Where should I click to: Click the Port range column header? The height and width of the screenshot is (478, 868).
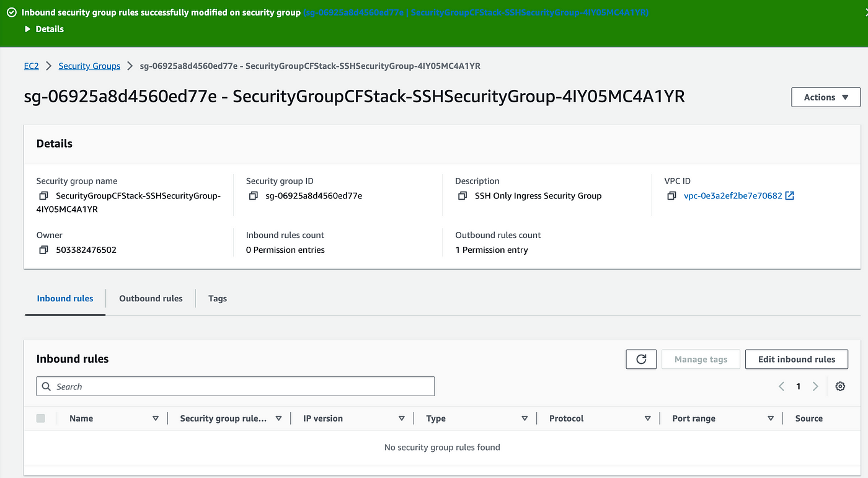tap(694, 418)
